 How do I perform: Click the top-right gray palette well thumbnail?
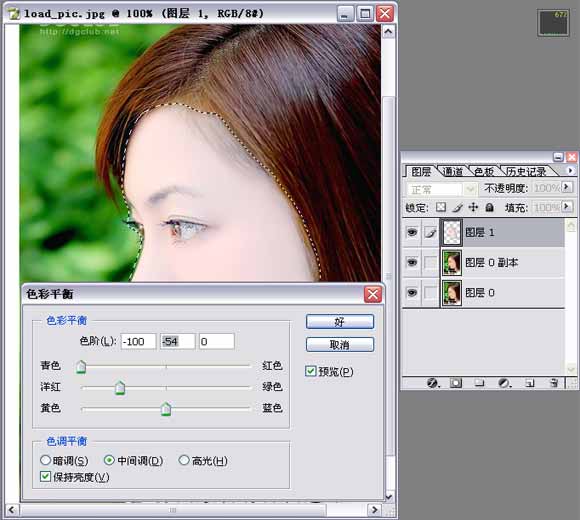tap(553, 23)
